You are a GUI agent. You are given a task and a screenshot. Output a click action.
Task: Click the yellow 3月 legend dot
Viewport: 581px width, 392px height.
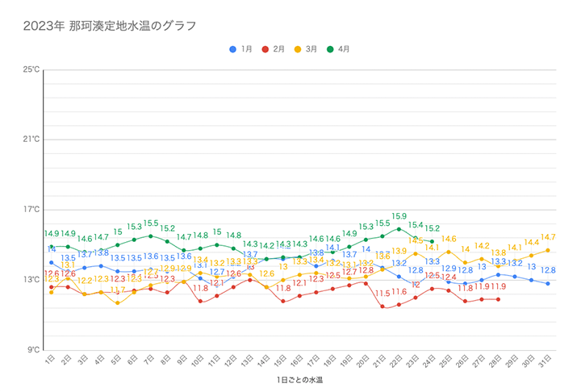[x=298, y=49]
